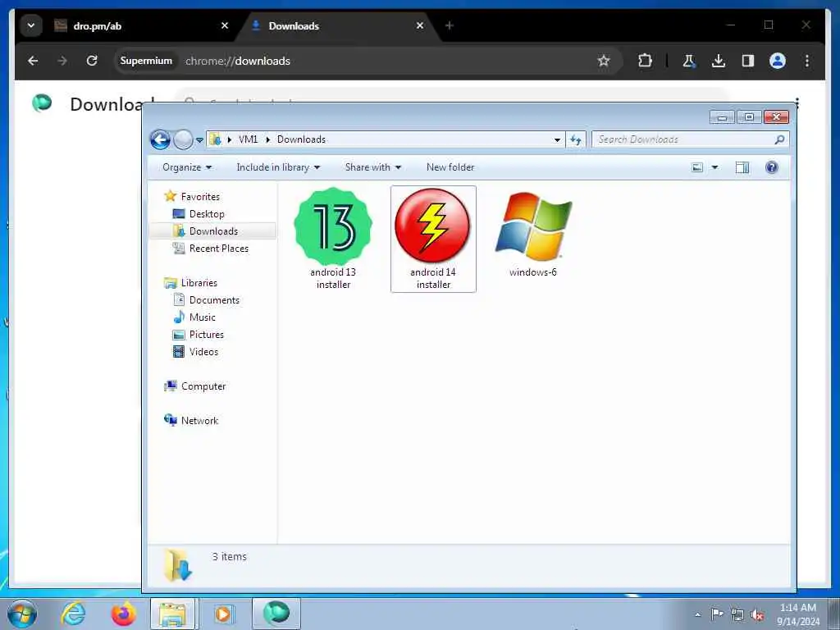840x630 pixels.
Task: Expand address bar previous locations dropdown
Action: [x=557, y=139]
